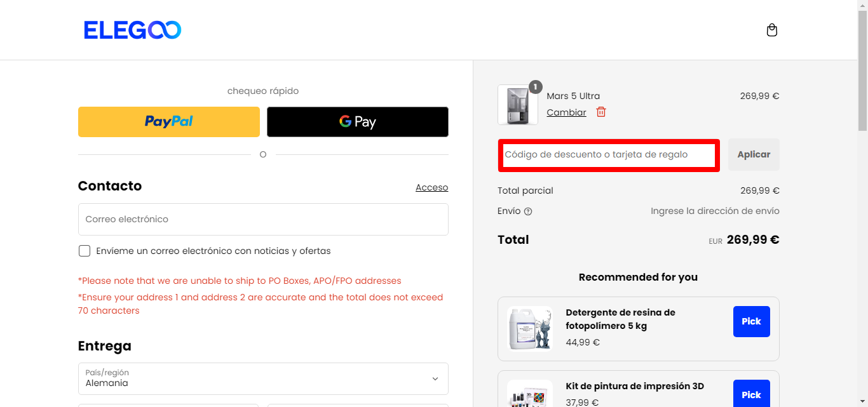868x407 pixels.
Task: Pick the Detergente de resina 5 kg
Action: [x=751, y=321]
